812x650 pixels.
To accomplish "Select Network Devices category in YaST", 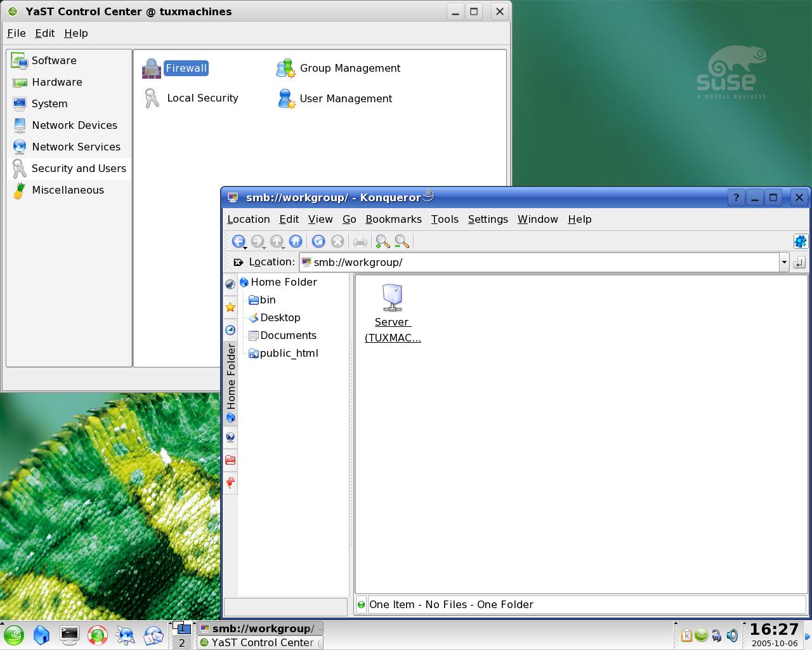I will 69,125.
